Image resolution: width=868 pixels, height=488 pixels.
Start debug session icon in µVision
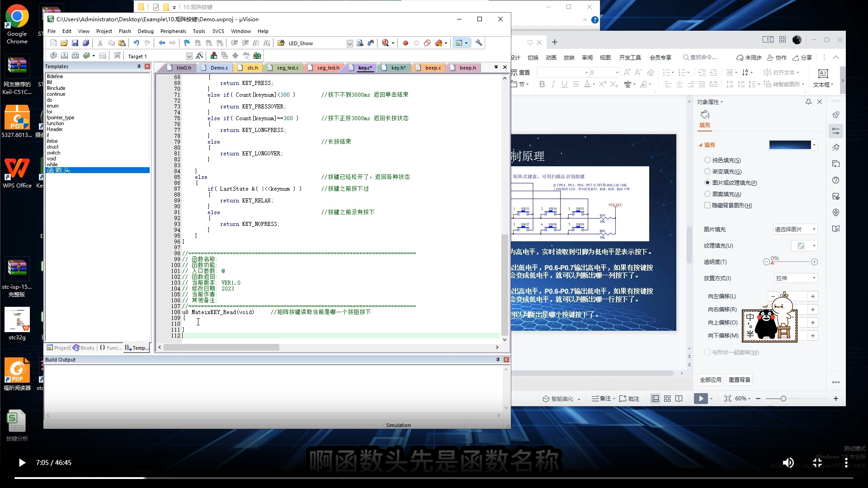pyautogui.click(x=385, y=43)
